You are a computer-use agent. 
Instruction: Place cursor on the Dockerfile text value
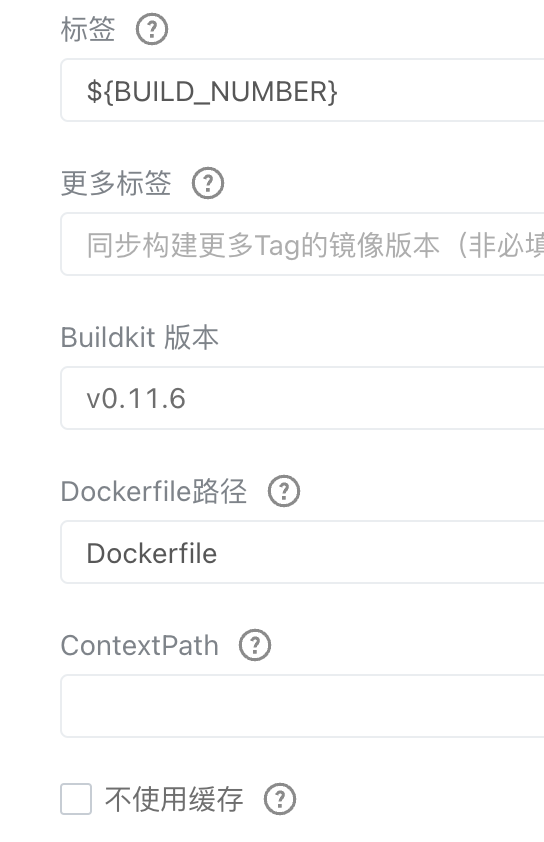(x=151, y=553)
